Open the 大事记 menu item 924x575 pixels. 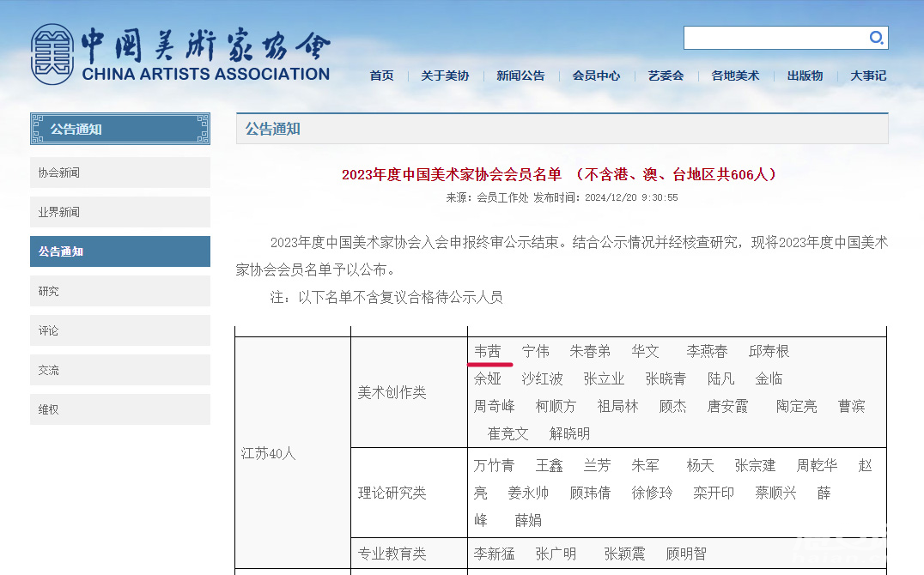868,76
